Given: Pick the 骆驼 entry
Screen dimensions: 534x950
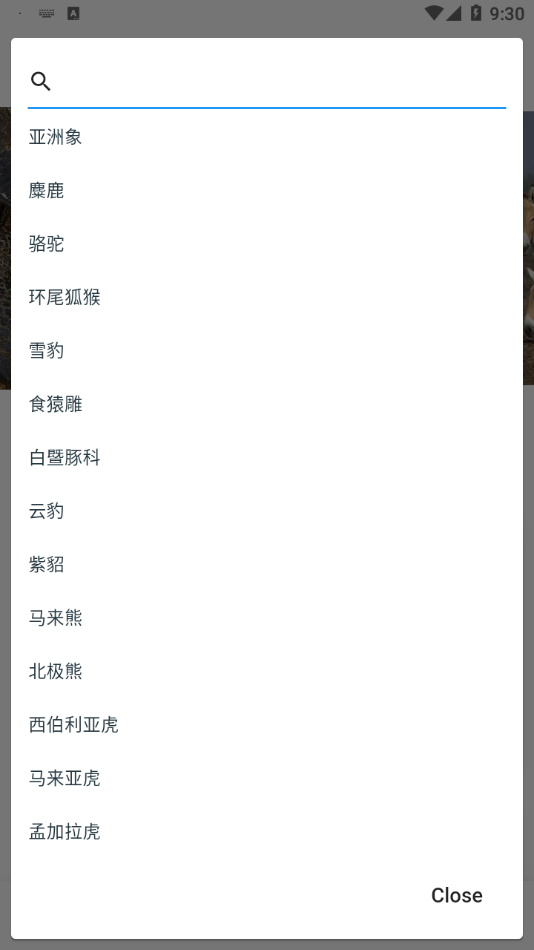Looking at the screenshot, I should pyautogui.click(x=267, y=244).
